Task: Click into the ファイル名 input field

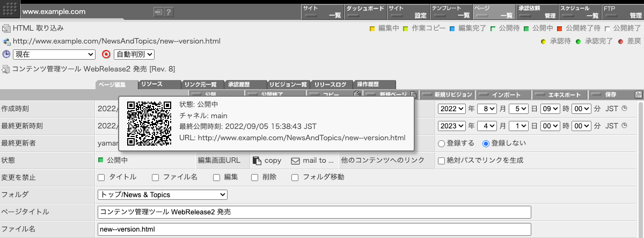Action: tap(314, 229)
